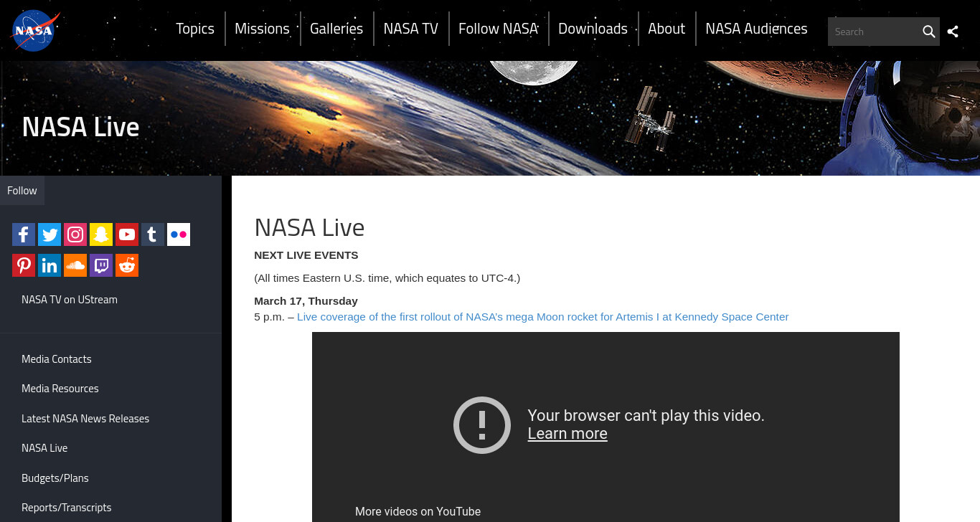Screen dimensions: 980x522
Task: Open Reports/Transcripts page
Action: 67,508
